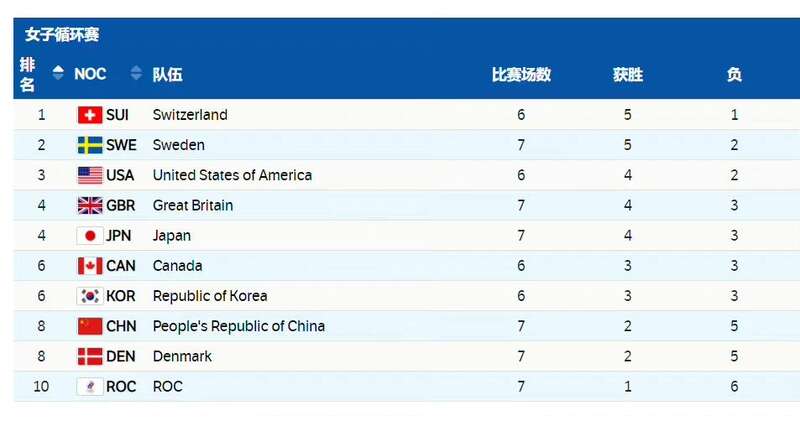Click the 获胜 column header
Viewport: 800px width, 426px height.
coord(628,74)
